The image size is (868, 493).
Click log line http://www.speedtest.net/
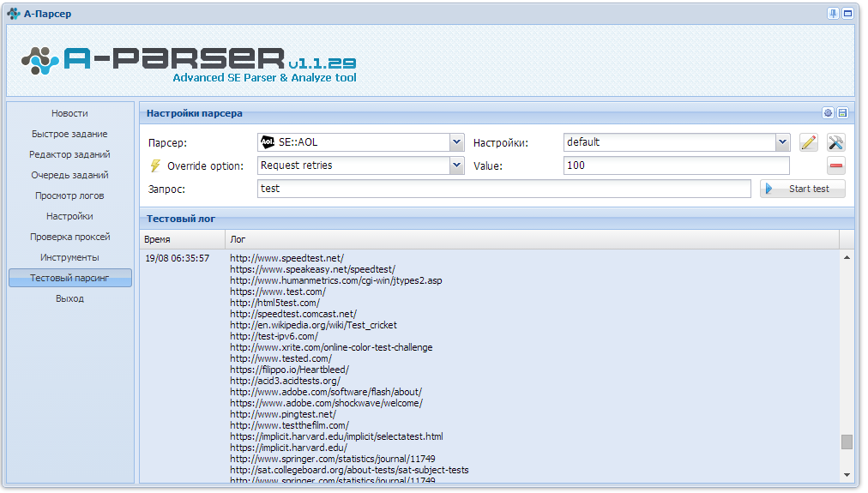[x=286, y=258]
